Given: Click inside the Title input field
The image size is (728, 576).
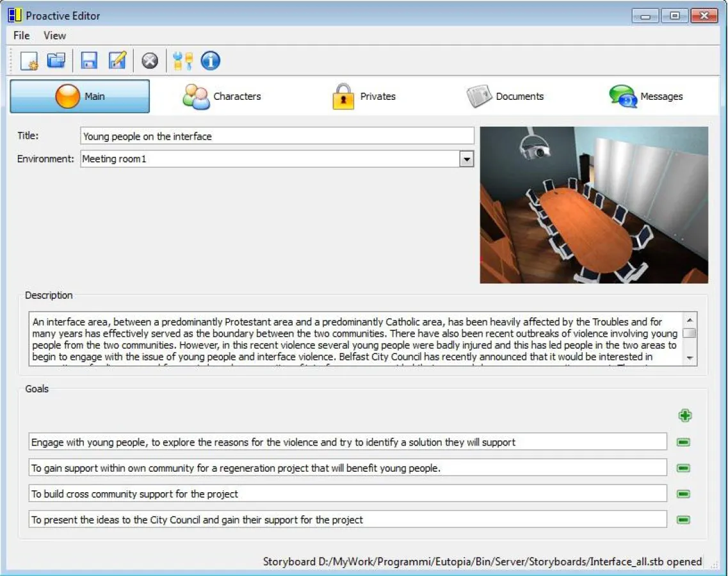Looking at the screenshot, I should pos(275,135).
